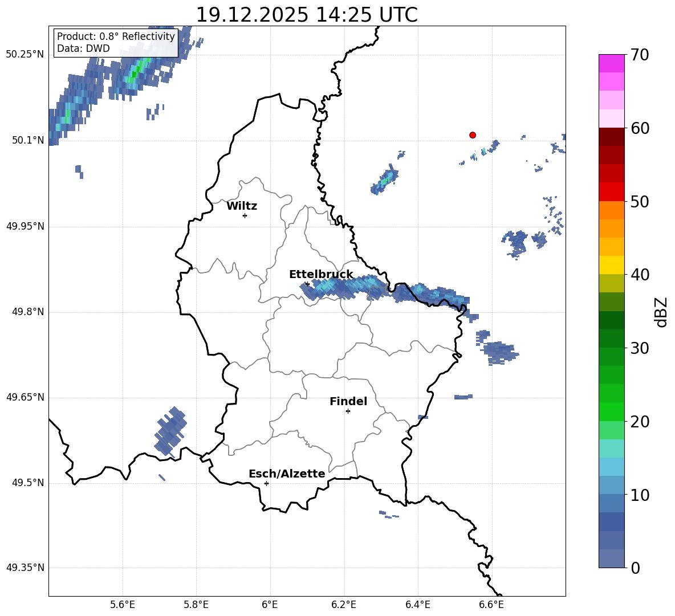Screen dimensions: 675x616
Task: Click the 49.5°N latitude label
Action: [x=28, y=483]
